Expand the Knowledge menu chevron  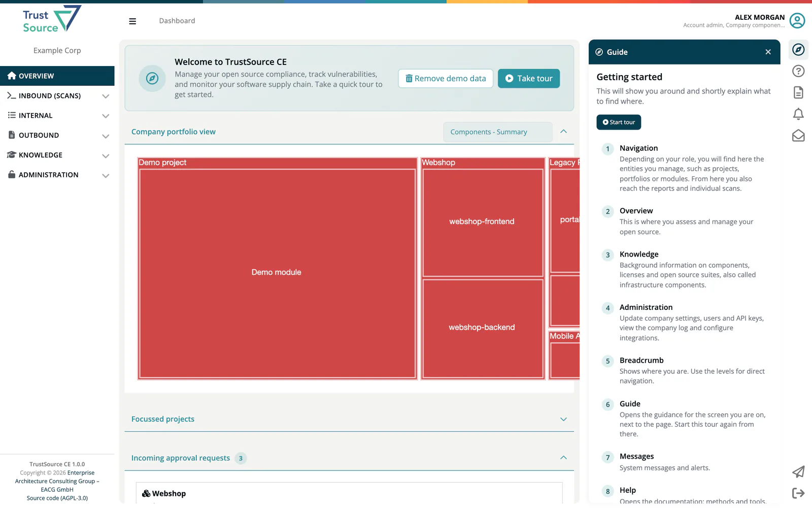106,155
